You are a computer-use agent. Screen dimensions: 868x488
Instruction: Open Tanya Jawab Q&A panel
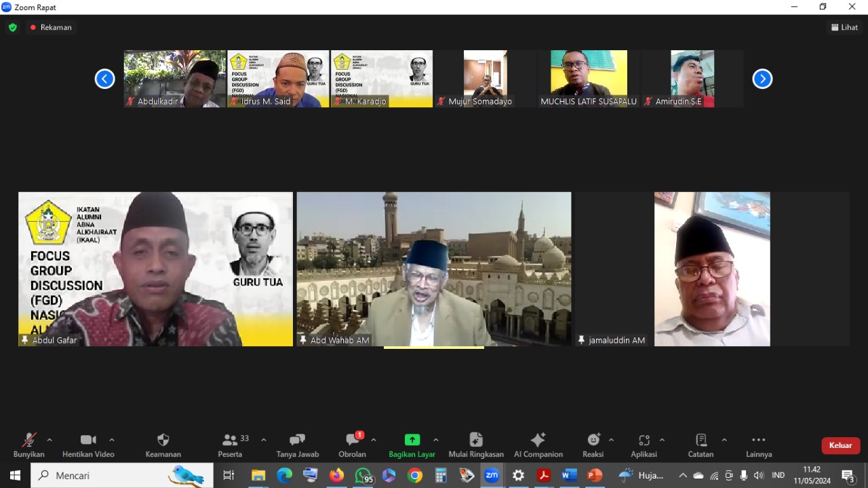click(x=297, y=445)
